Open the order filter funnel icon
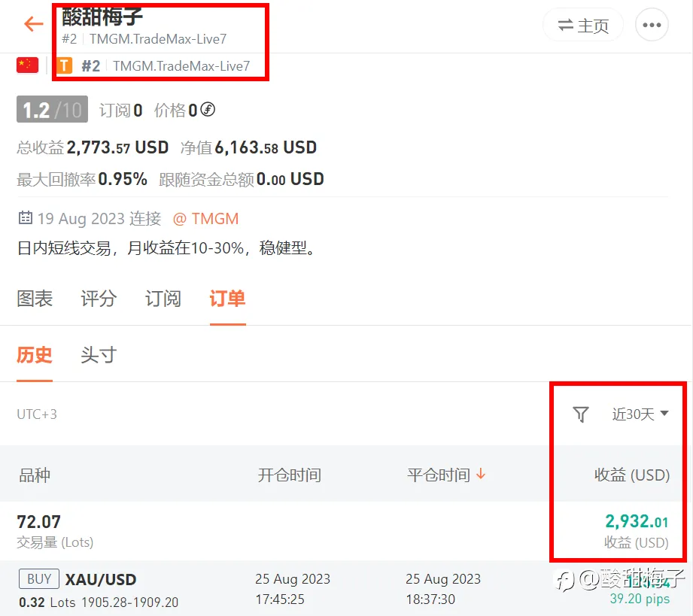Screen dimensions: 693x616 (x=580, y=414)
